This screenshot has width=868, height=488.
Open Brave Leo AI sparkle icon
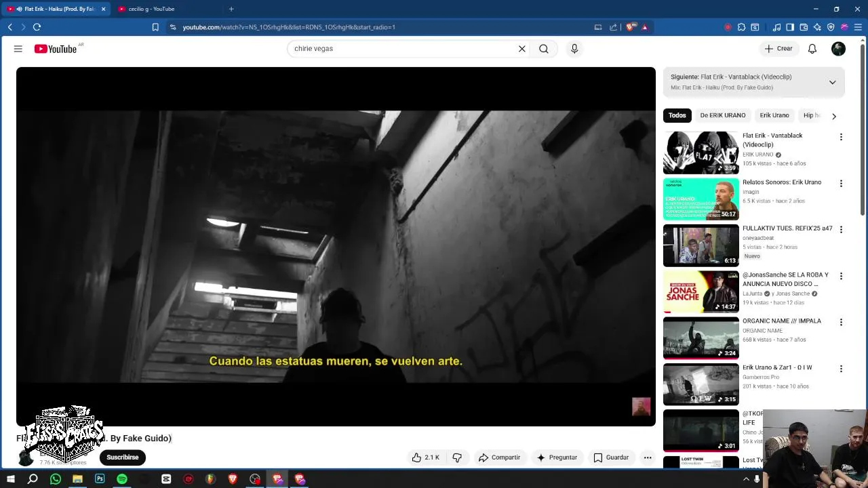[x=817, y=27]
